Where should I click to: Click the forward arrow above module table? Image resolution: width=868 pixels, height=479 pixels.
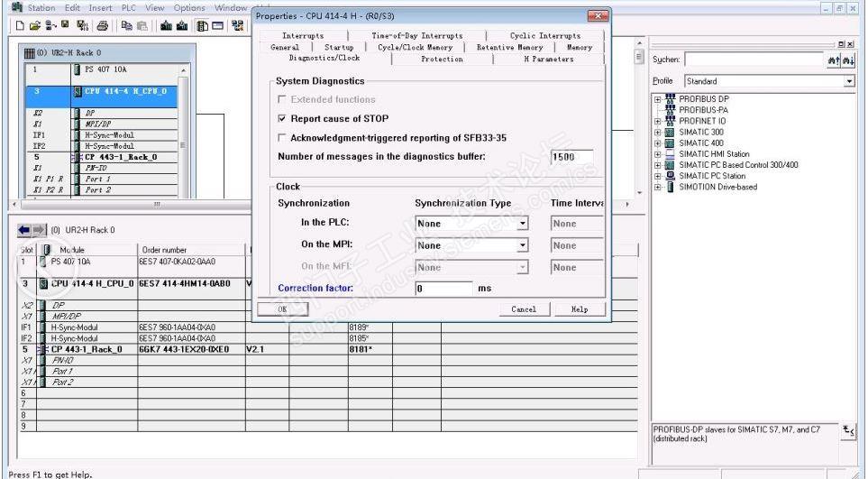(x=39, y=230)
